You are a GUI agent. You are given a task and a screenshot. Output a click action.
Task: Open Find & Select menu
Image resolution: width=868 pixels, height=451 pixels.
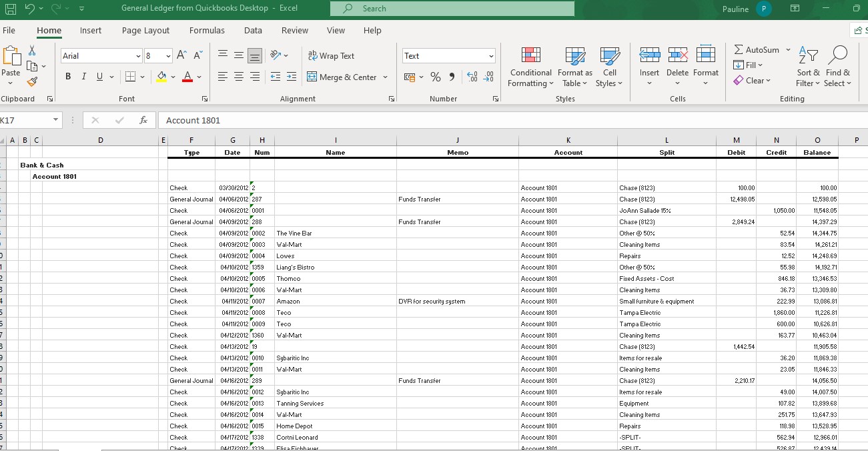[x=837, y=67]
